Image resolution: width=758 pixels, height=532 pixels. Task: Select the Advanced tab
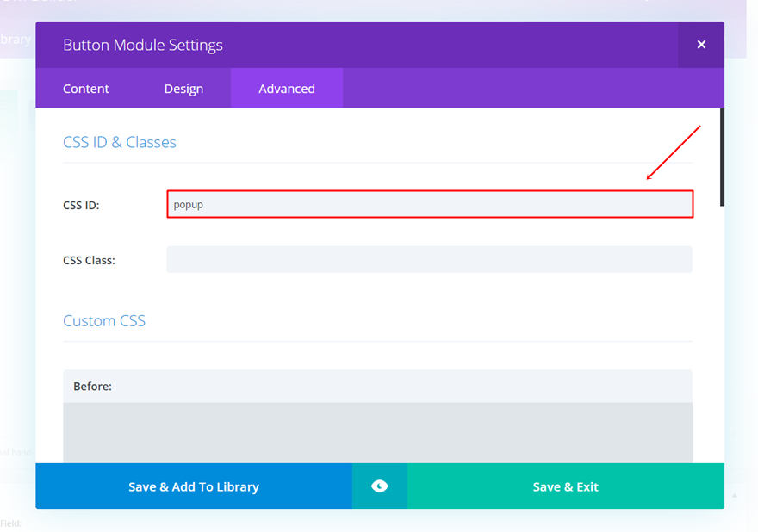(x=287, y=89)
